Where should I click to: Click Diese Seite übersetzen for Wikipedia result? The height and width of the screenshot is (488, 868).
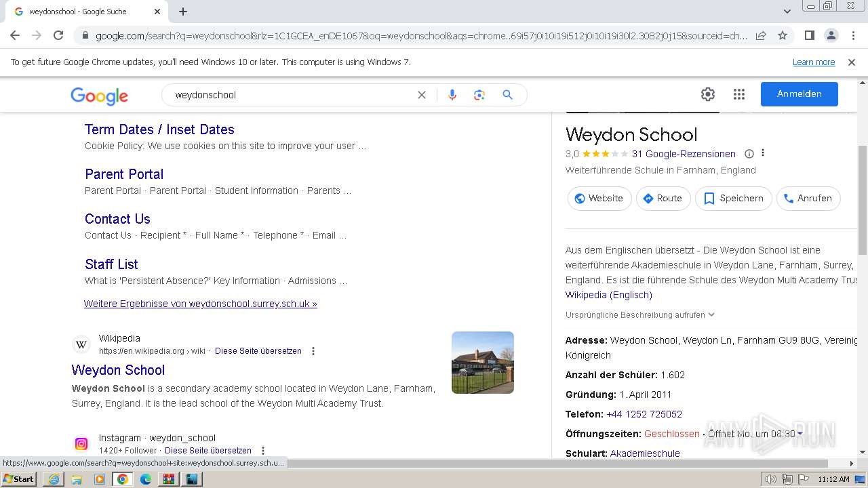click(x=258, y=351)
